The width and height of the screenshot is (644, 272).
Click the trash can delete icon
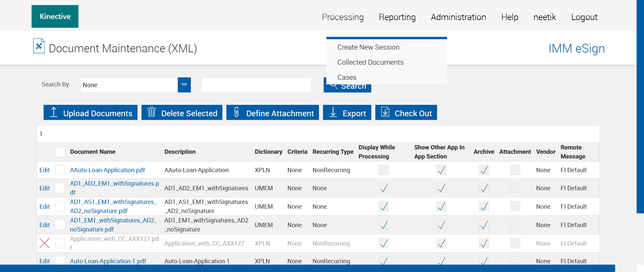(x=152, y=112)
